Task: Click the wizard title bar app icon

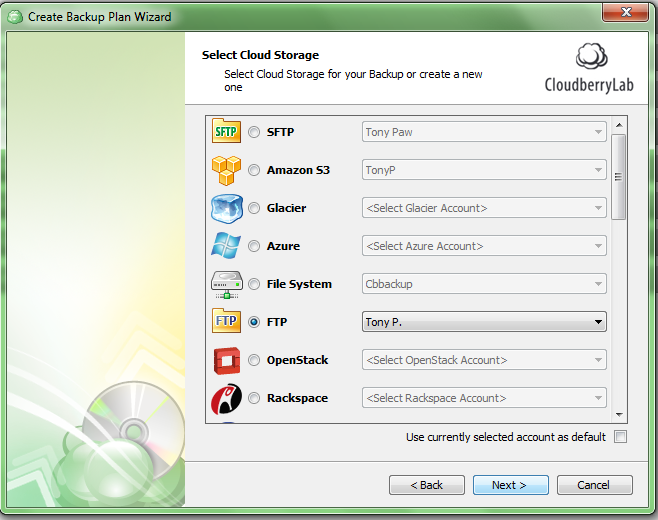Action: point(15,16)
